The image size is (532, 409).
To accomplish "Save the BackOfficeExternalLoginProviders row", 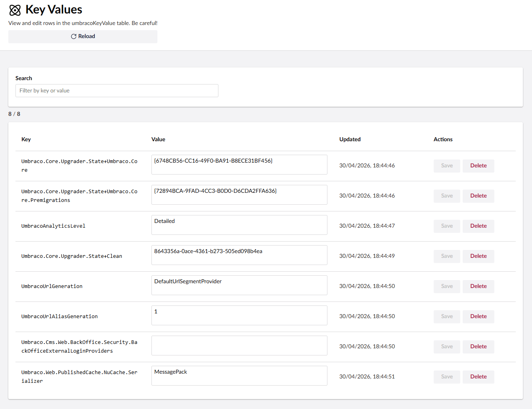I will 447,347.
